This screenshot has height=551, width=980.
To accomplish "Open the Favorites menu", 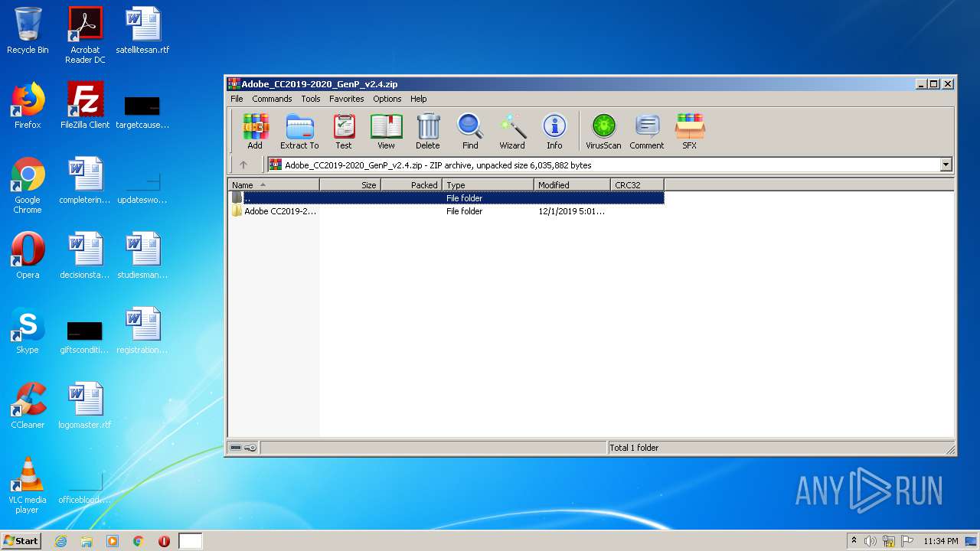I will pyautogui.click(x=347, y=99).
